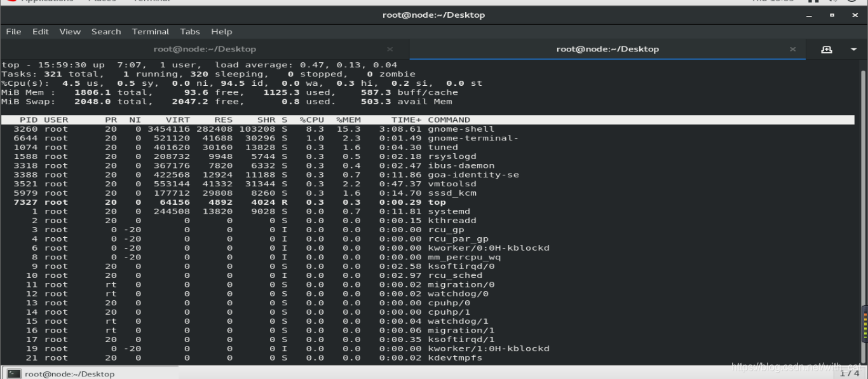Open the File menu
Screen dimensions: 868x379
tap(13, 32)
